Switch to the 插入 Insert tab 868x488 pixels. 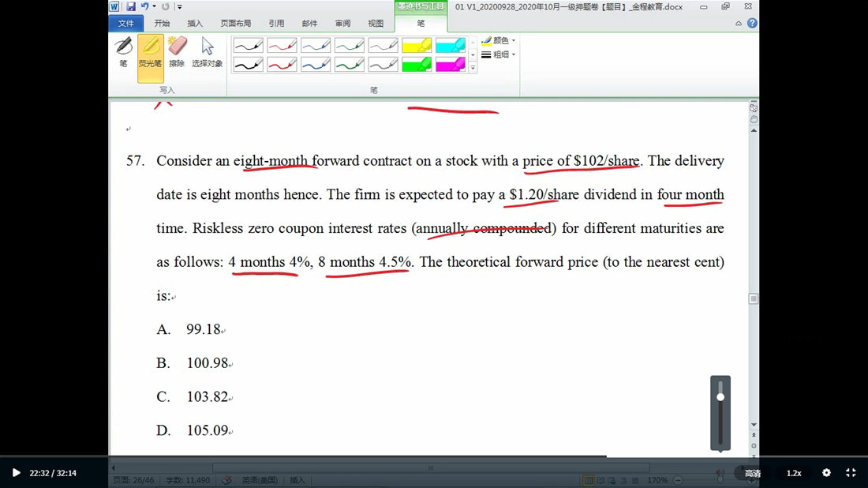tap(195, 23)
